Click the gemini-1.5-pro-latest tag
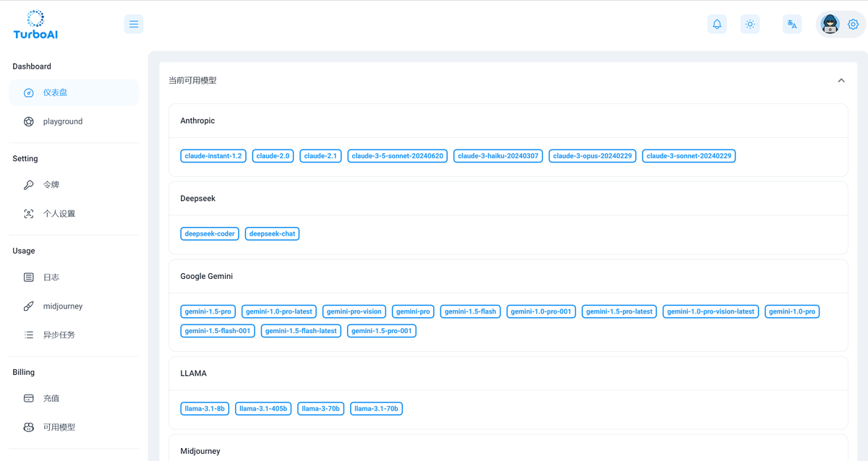The height and width of the screenshot is (461, 868). (620, 312)
